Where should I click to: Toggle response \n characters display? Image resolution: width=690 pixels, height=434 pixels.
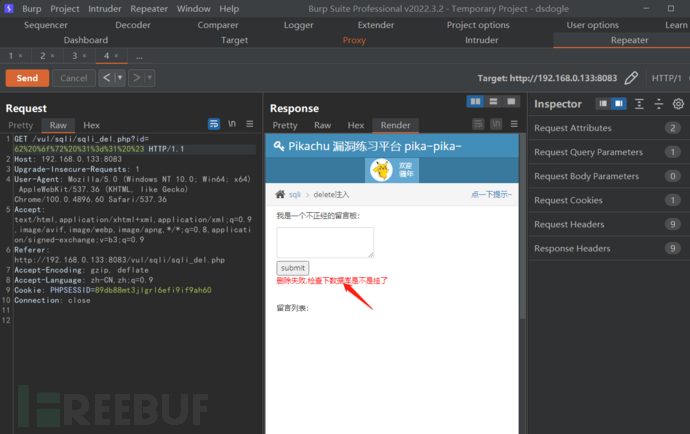pyautogui.click(x=496, y=124)
